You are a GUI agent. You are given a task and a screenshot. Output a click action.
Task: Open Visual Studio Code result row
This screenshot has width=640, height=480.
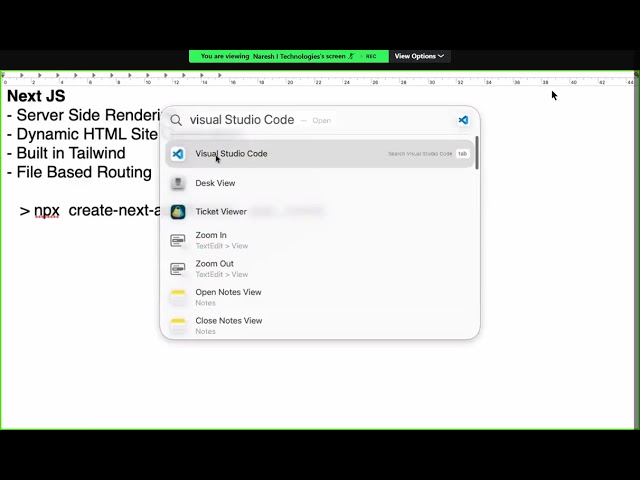pos(320,154)
